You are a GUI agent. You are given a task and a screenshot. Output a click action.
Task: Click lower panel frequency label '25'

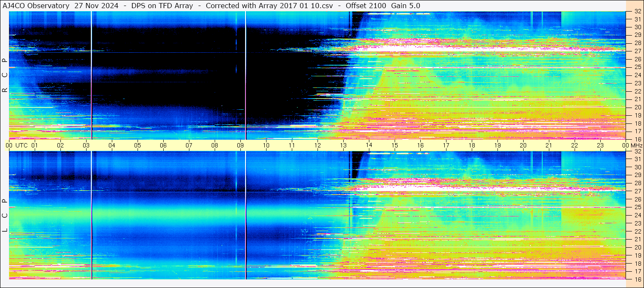[x=637, y=207]
